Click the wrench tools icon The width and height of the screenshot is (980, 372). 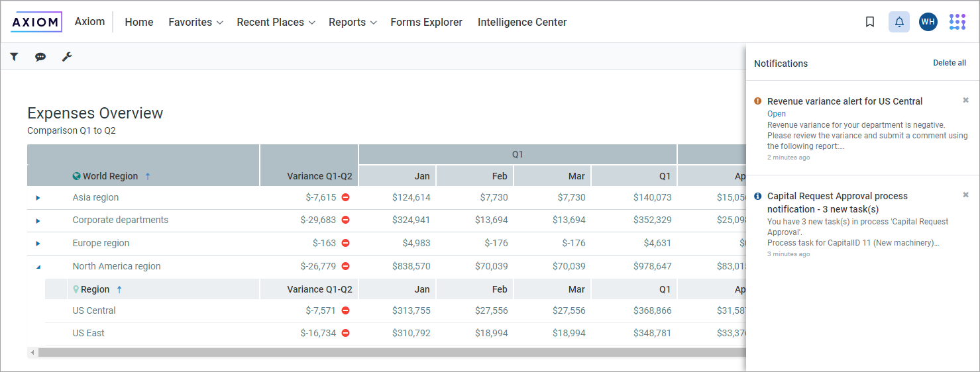click(x=67, y=57)
